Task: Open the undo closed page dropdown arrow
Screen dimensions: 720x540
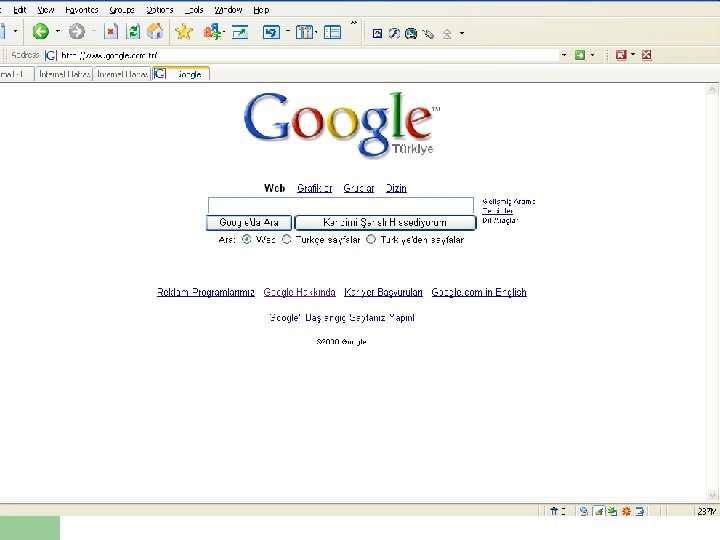Action: 288,31
